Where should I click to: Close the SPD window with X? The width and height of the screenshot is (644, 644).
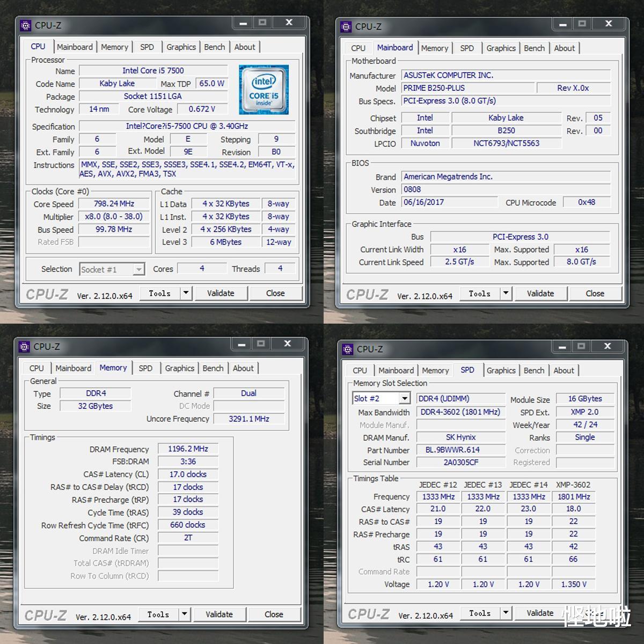608,346
